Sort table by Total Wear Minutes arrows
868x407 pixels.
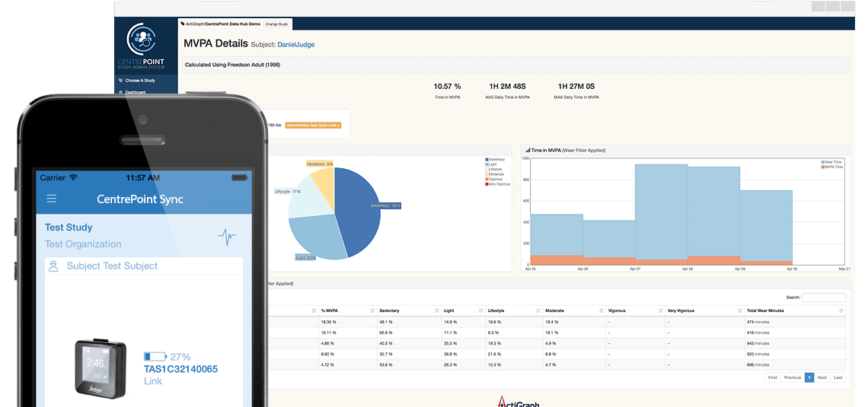(x=841, y=311)
